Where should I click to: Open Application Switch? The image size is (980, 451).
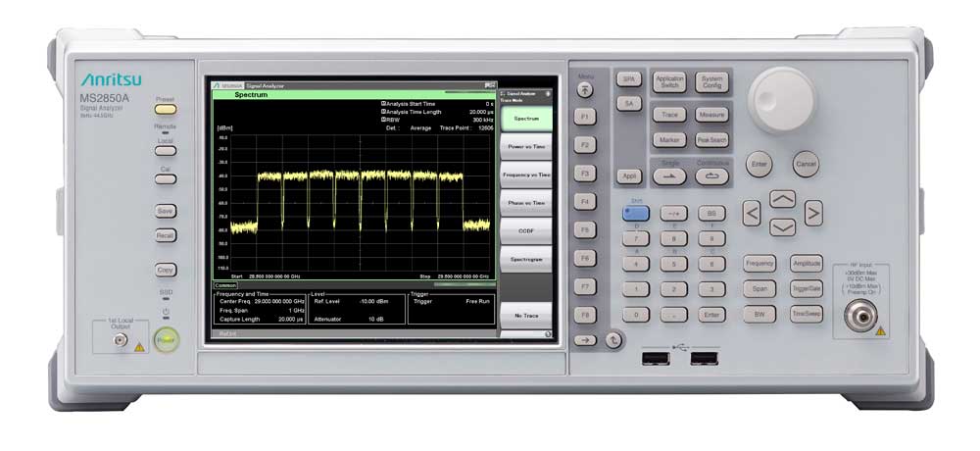click(669, 82)
